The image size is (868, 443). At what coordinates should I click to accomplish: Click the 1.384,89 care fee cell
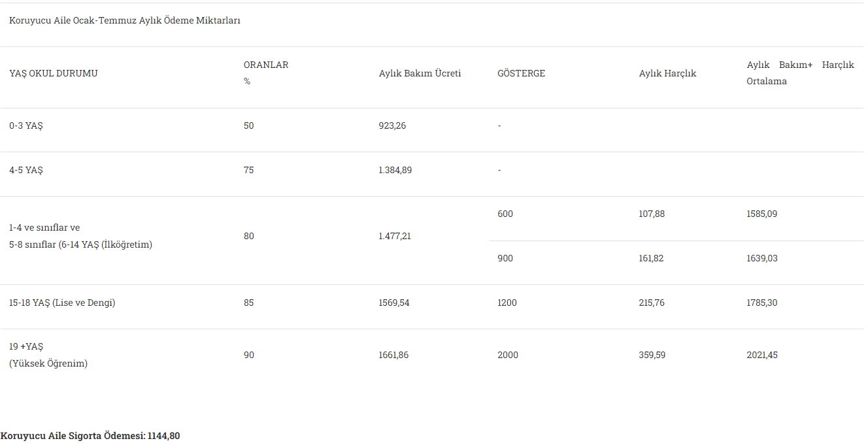coord(395,170)
